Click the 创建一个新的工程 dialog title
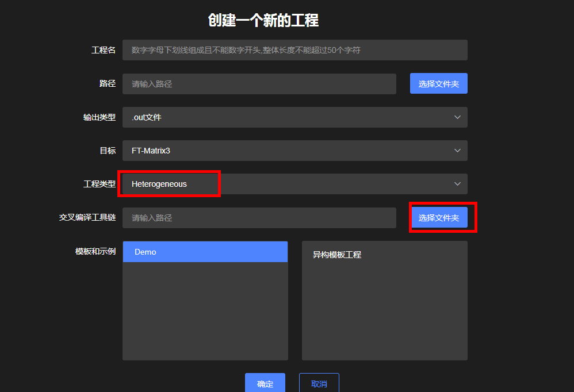 coord(263,20)
